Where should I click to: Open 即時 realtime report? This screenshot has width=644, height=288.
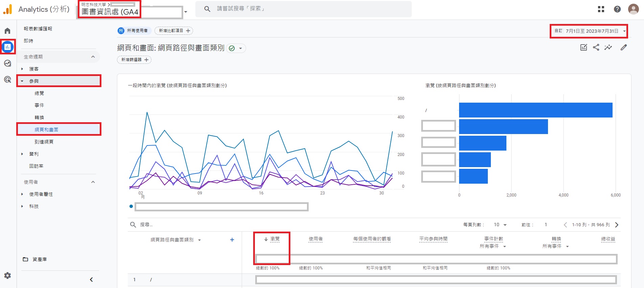28,41
